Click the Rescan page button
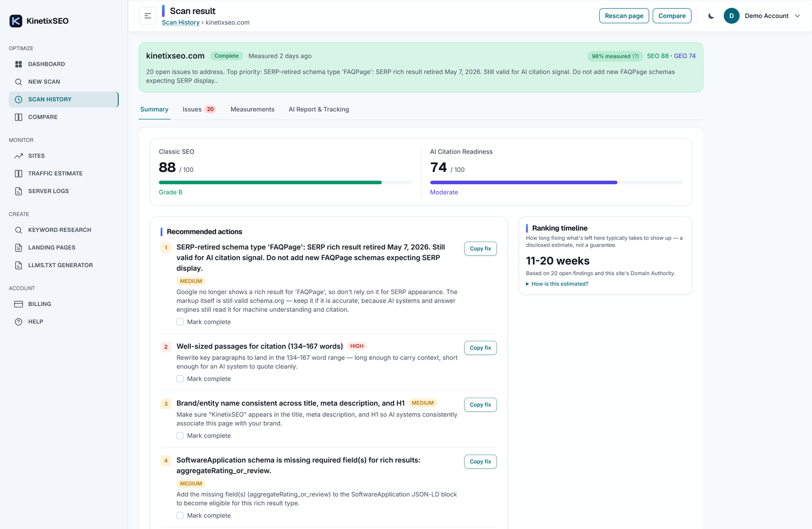The height and width of the screenshot is (529, 812). [624, 16]
